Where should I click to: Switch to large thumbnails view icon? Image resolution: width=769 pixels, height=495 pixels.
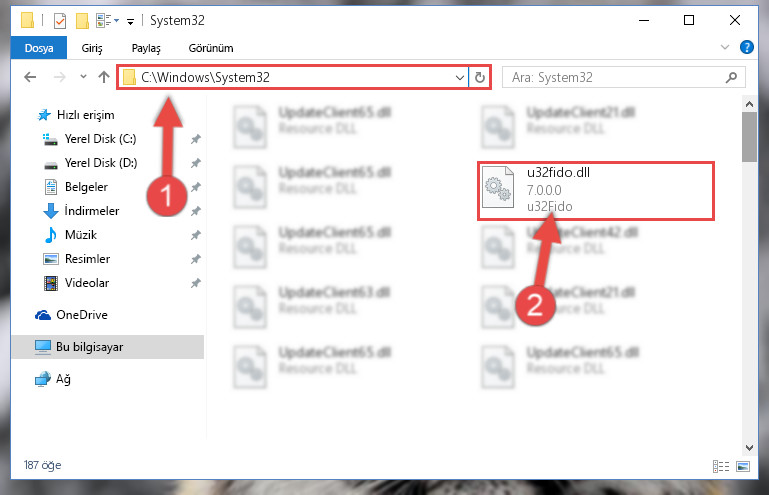point(743,466)
